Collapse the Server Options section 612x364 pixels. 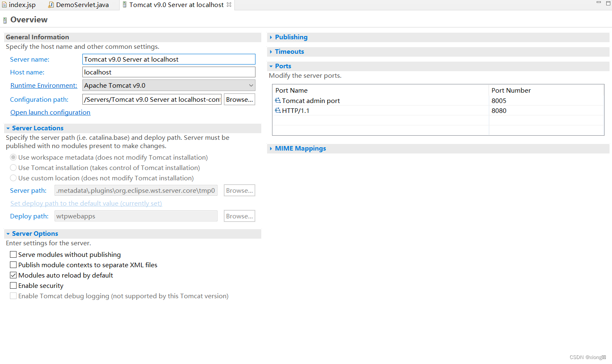coord(8,234)
